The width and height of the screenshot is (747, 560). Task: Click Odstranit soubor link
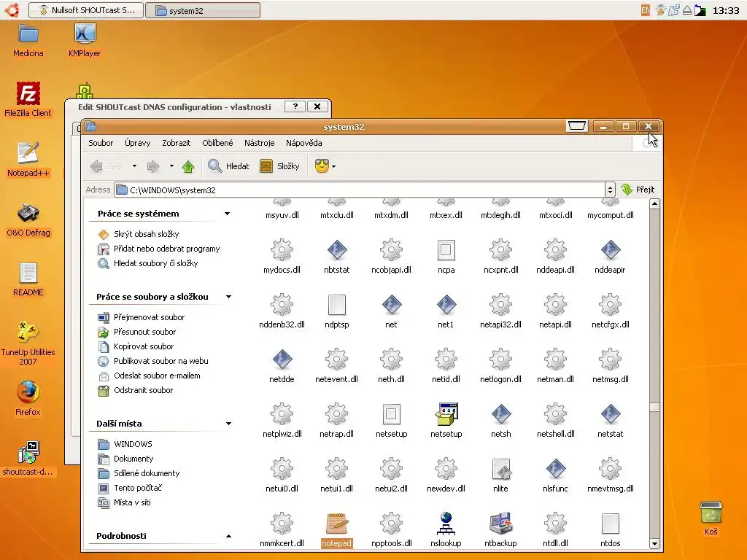pos(144,390)
